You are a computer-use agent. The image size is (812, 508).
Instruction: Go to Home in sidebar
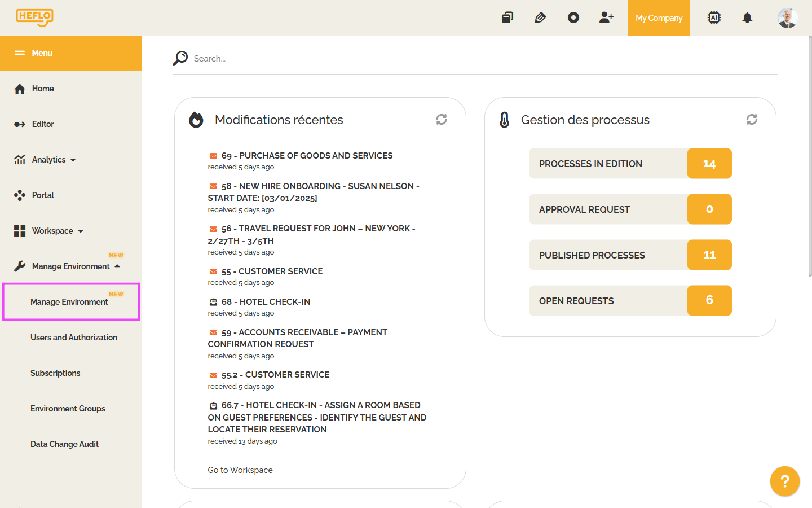point(71,89)
